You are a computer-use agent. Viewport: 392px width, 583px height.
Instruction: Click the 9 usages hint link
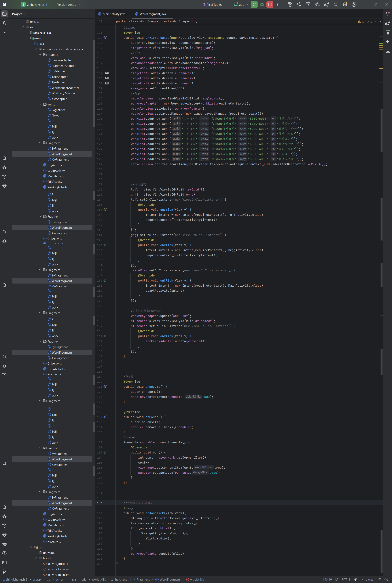pos(129,28)
